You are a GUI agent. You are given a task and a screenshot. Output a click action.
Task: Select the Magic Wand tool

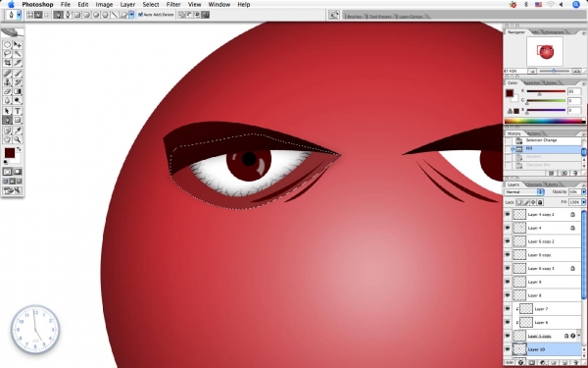pyautogui.click(x=18, y=54)
